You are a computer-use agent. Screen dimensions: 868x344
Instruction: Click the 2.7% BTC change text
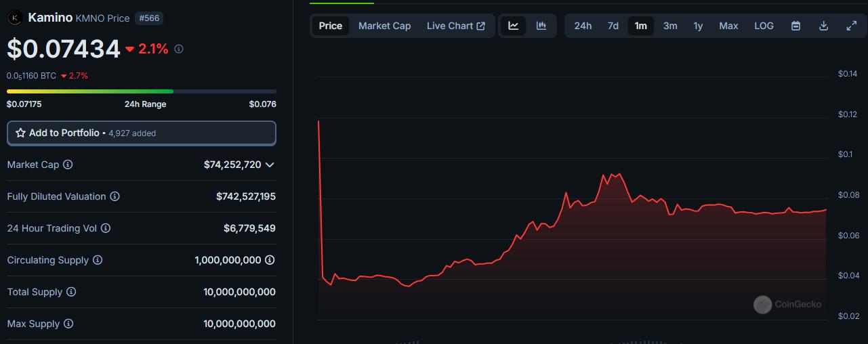click(79, 76)
